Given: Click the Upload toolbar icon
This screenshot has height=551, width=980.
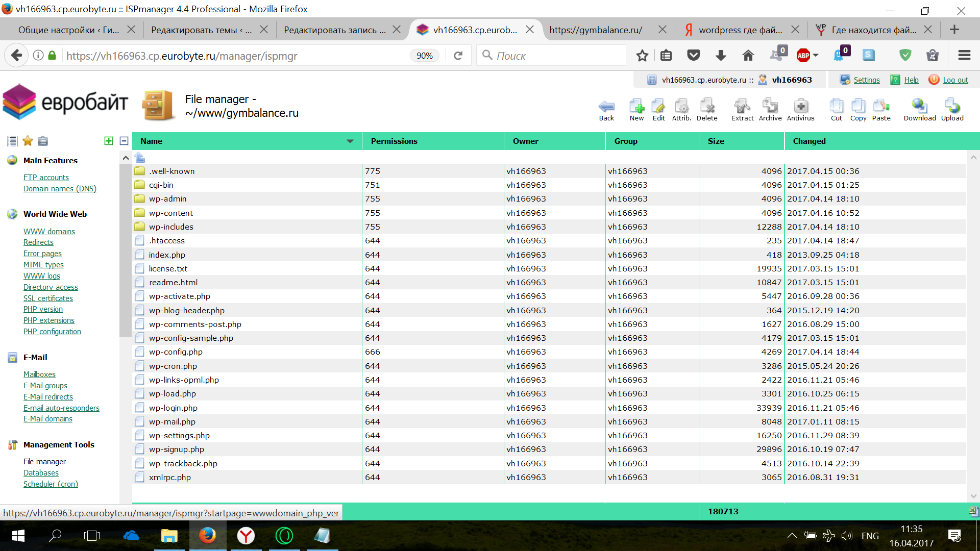Looking at the screenshot, I should tap(952, 110).
